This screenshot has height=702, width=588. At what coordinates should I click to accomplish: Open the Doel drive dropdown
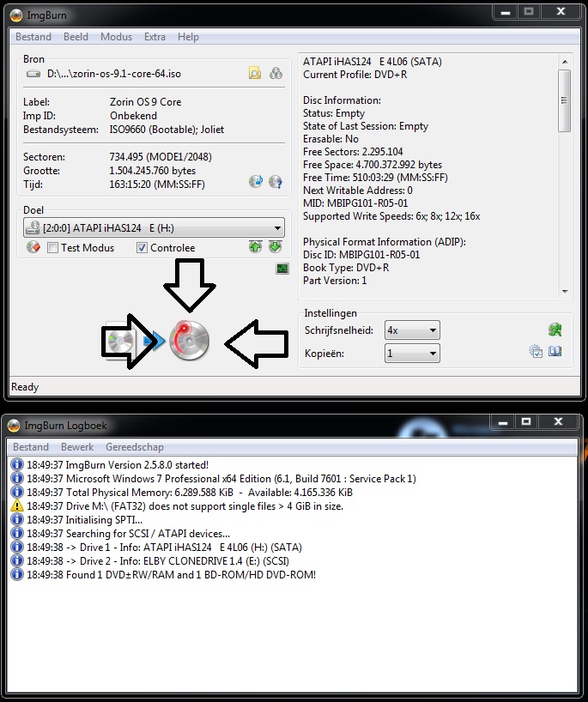tap(154, 228)
